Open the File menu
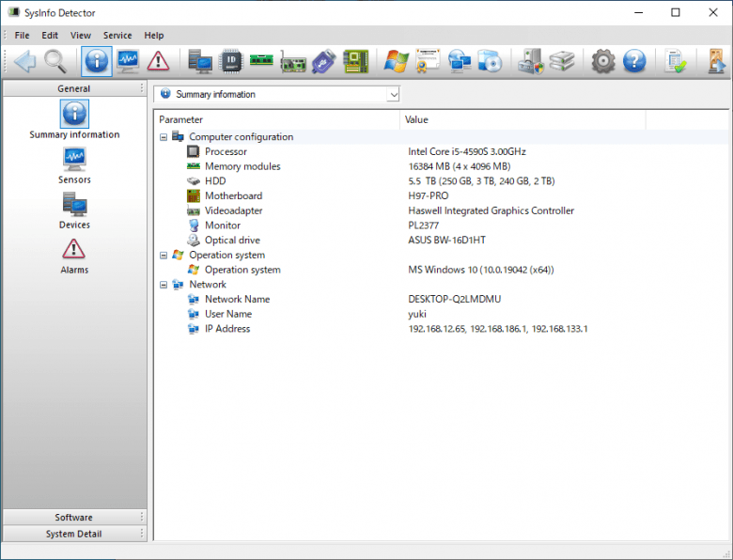The height and width of the screenshot is (560, 733). [22, 36]
